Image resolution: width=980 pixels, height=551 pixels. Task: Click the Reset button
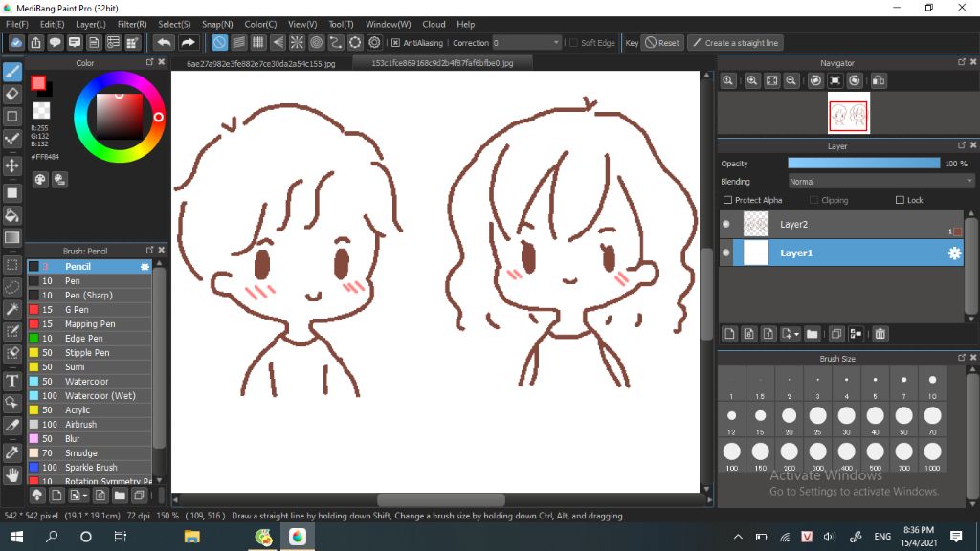[662, 43]
